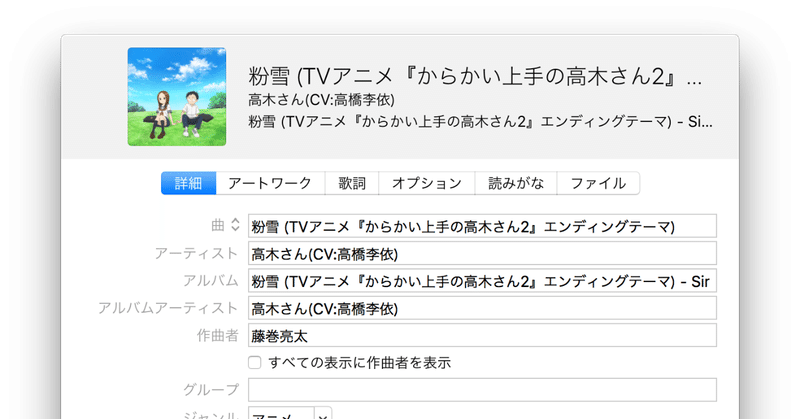Click the header album line ending in Si...
The image size is (800, 419).
point(480,121)
